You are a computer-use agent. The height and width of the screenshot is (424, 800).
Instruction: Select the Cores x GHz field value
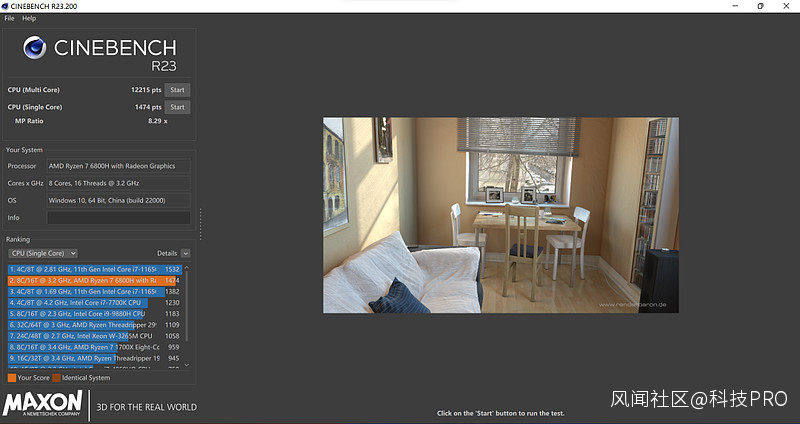coord(119,183)
